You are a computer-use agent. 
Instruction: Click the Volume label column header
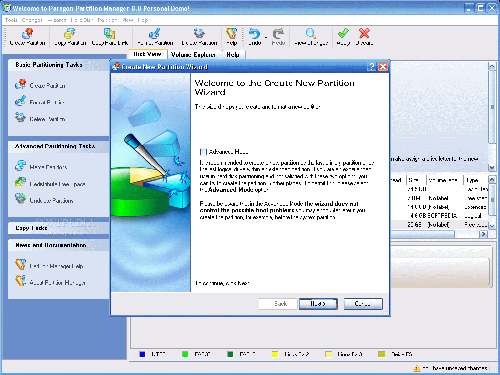coord(445,180)
